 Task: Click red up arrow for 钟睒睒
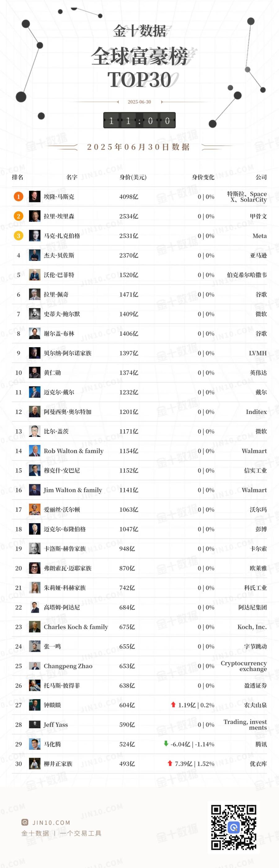pyautogui.click(x=173, y=705)
